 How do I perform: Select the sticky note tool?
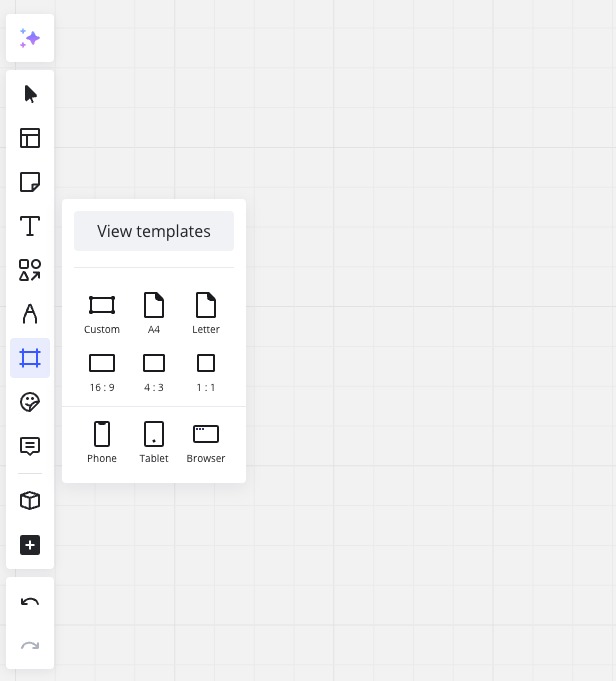tap(30, 182)
